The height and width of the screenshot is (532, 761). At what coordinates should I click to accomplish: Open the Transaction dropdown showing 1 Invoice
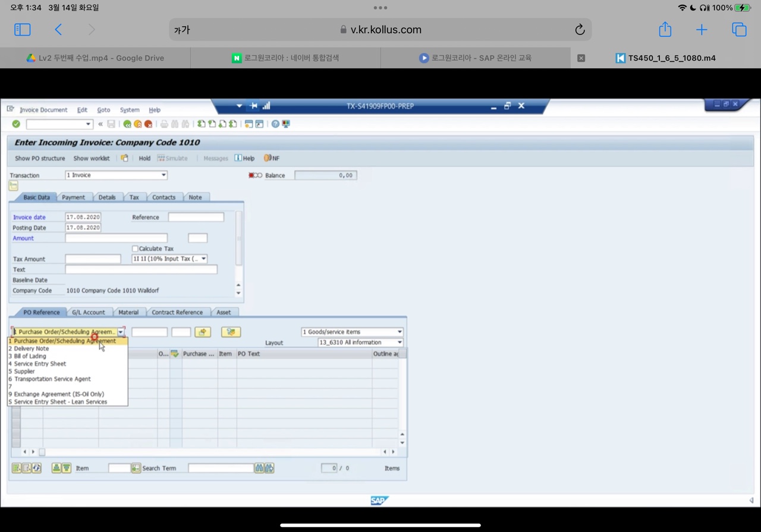tap(116, 175)
